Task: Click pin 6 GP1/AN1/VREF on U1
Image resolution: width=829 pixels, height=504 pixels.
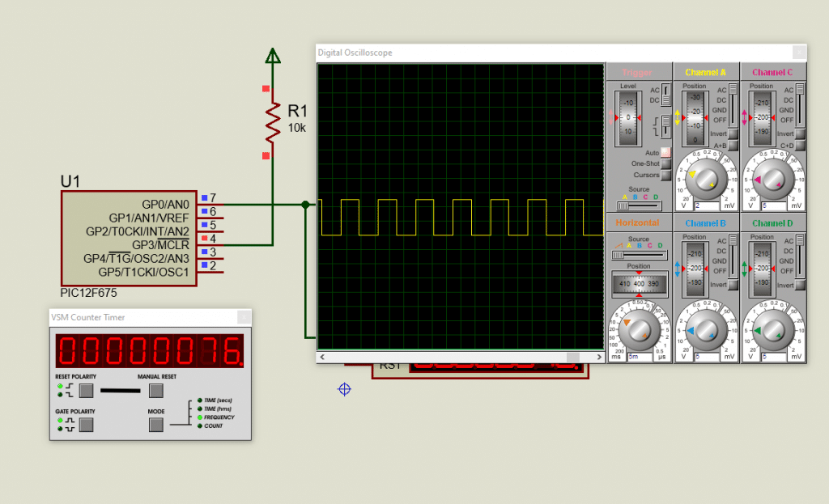Action: [x=211, y=218]
